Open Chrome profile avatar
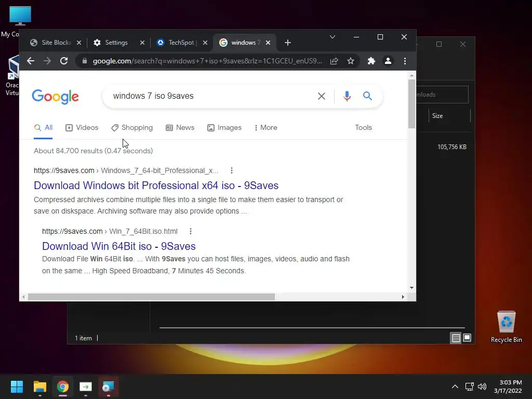The height and width of the screenshot is (399, 532). click(x=388, y=61)
